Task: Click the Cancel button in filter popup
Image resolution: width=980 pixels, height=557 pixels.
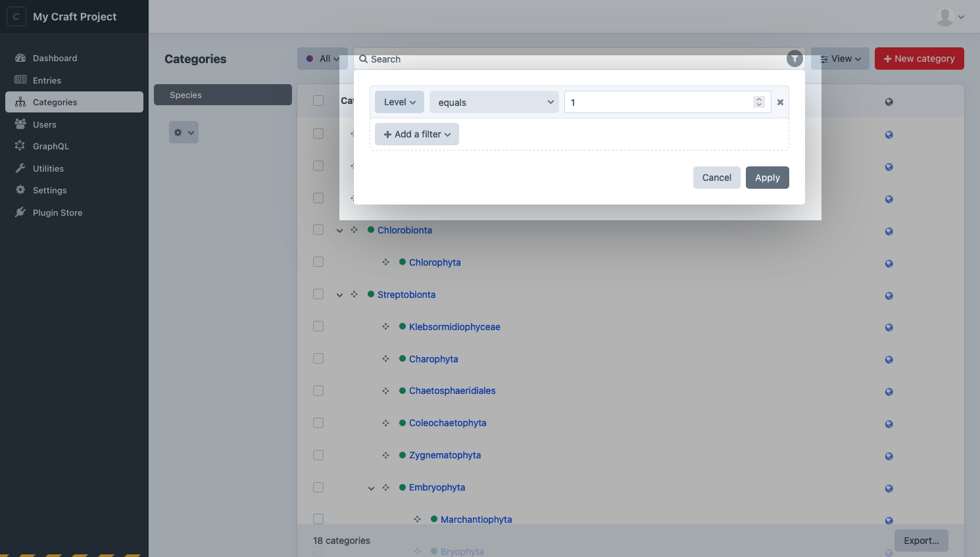Action: 716,178
